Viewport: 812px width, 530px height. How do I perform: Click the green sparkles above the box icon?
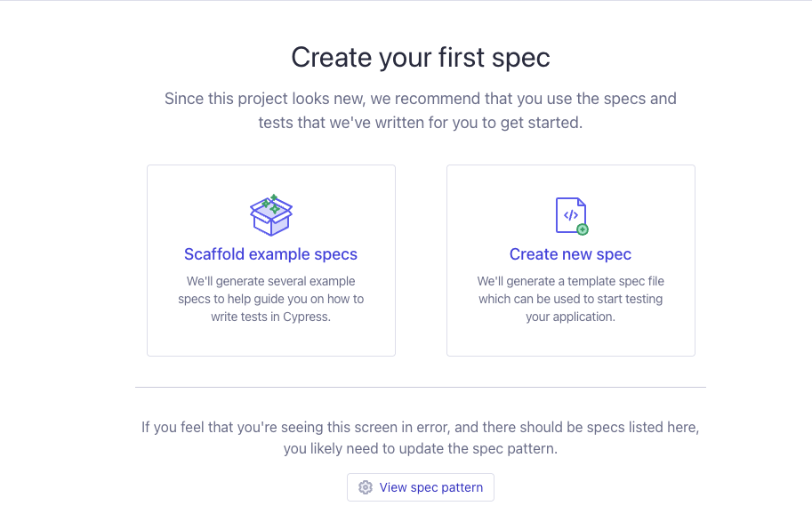coord(271,203)
